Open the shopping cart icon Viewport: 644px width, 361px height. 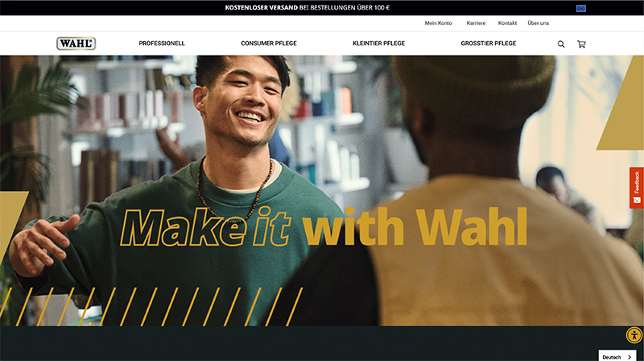[x=581, y=44]
